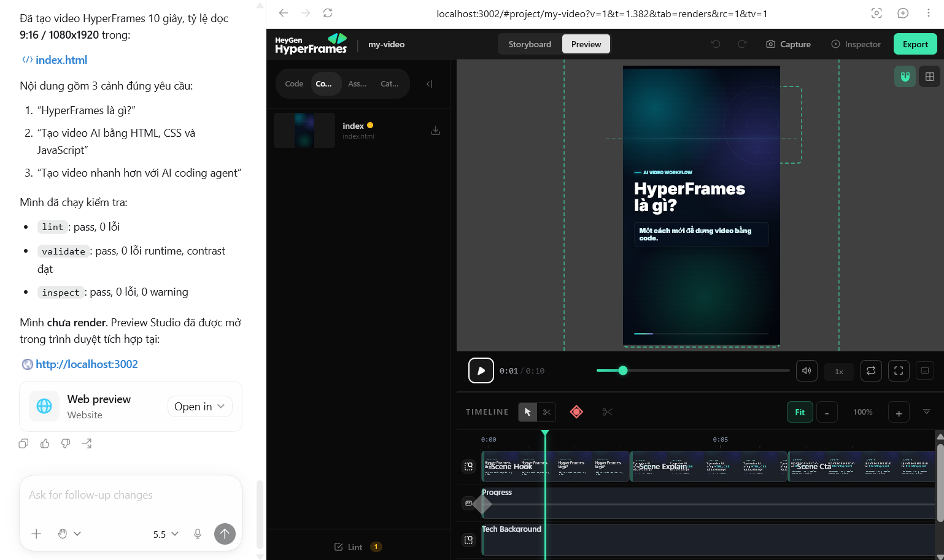Open the Cat... catalog tab
Screen dimensions: 944x560
tap(390, 84)
